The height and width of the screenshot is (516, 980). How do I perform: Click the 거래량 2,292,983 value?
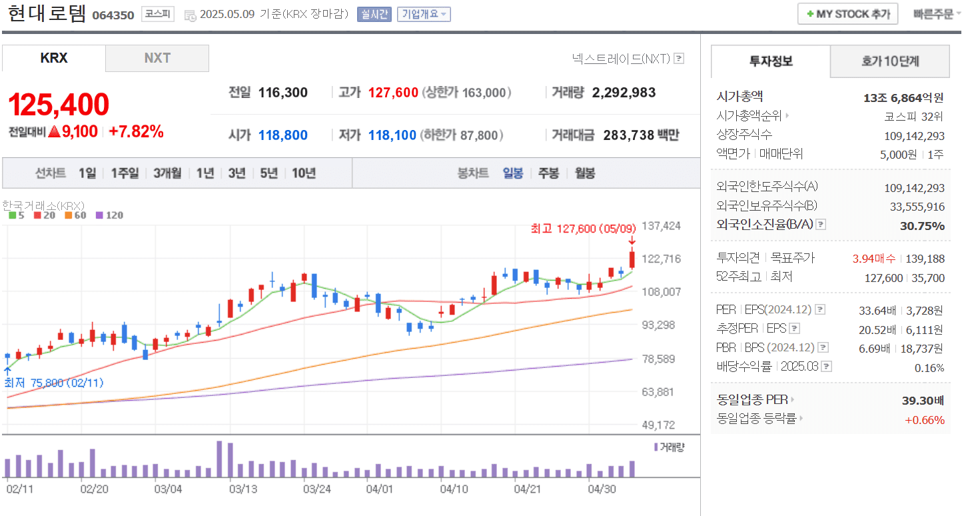[624, 93]
